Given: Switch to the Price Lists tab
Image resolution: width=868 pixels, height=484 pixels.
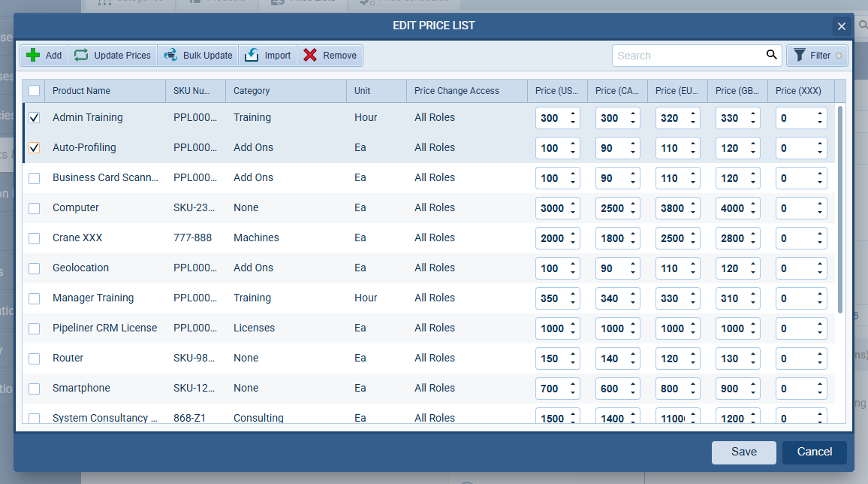Looking at the screenshot, I should tap(303, 2).
